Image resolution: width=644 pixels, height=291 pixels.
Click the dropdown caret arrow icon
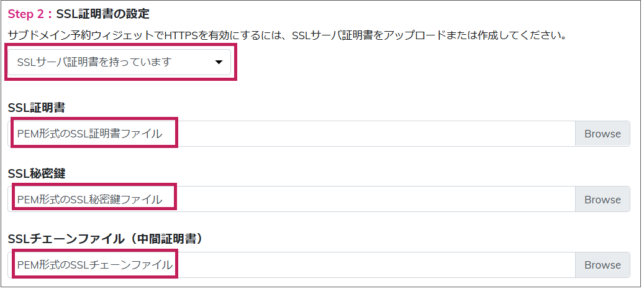[218, 62]
